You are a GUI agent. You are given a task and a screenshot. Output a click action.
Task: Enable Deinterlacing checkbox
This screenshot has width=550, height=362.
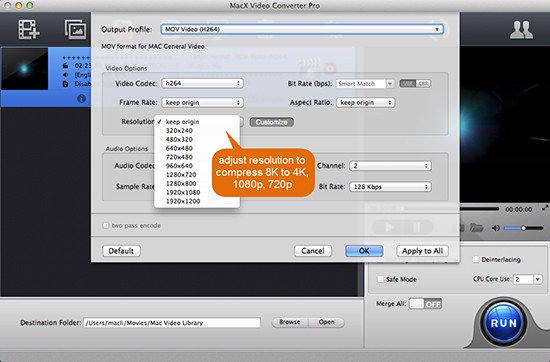pyautogui.click(x=476, y=259)
